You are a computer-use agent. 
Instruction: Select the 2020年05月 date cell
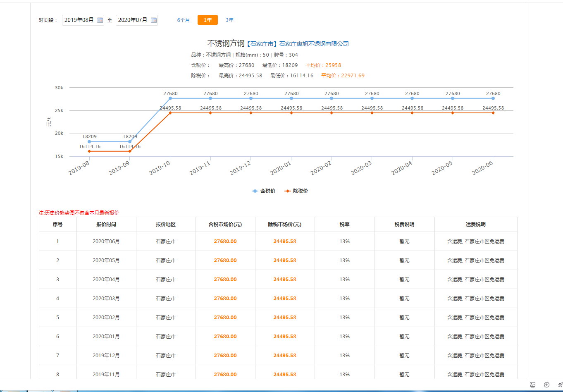click(106, 261)
